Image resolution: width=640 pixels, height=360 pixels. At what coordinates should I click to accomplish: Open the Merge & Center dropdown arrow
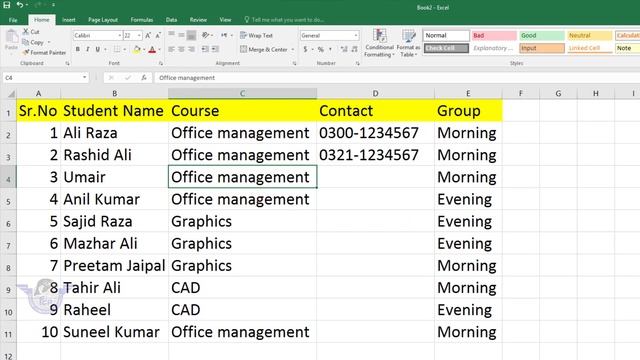(293, 49)
